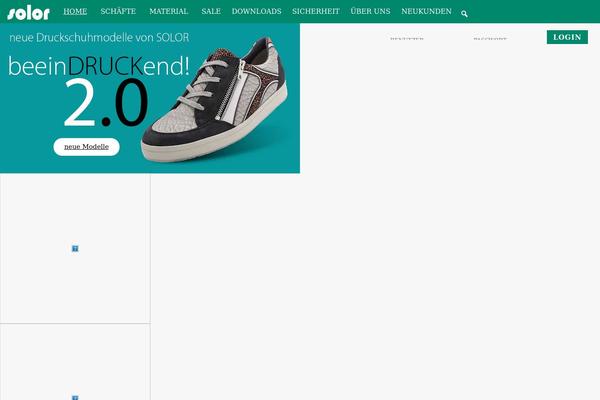600x400 pixels.
Task: Focus the login field nearest the LOGIN button
Action: [490, 38]
